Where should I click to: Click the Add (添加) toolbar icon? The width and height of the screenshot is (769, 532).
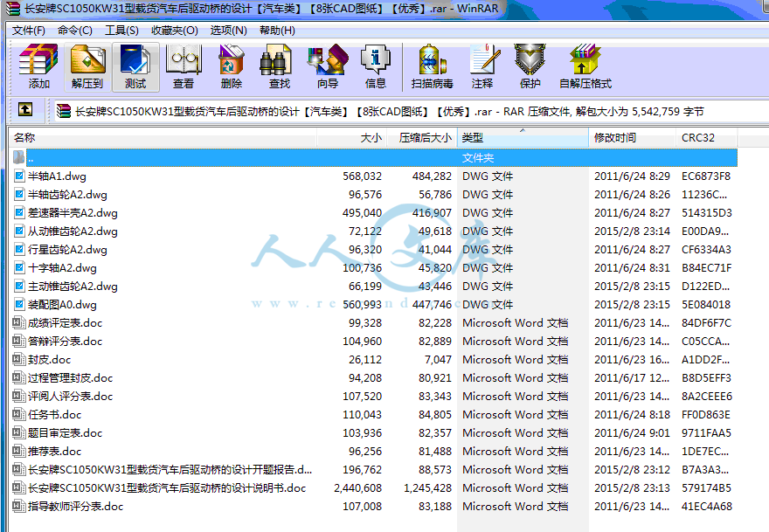[38, 66]
